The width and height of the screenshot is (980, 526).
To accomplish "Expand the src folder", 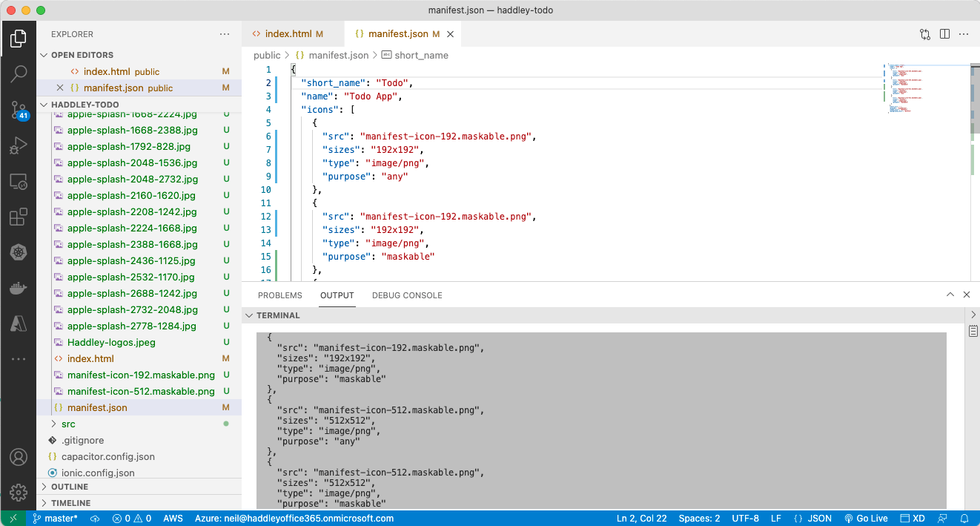I will point(67,424).
